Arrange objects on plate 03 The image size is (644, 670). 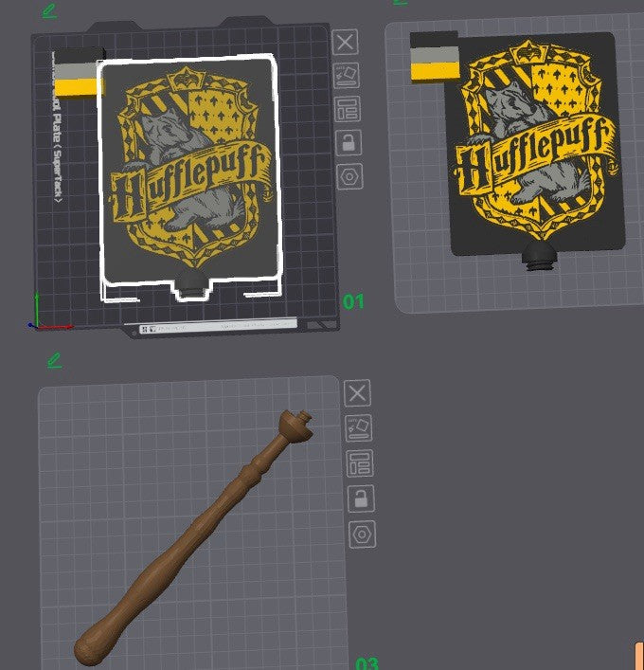tap(360, 463)
